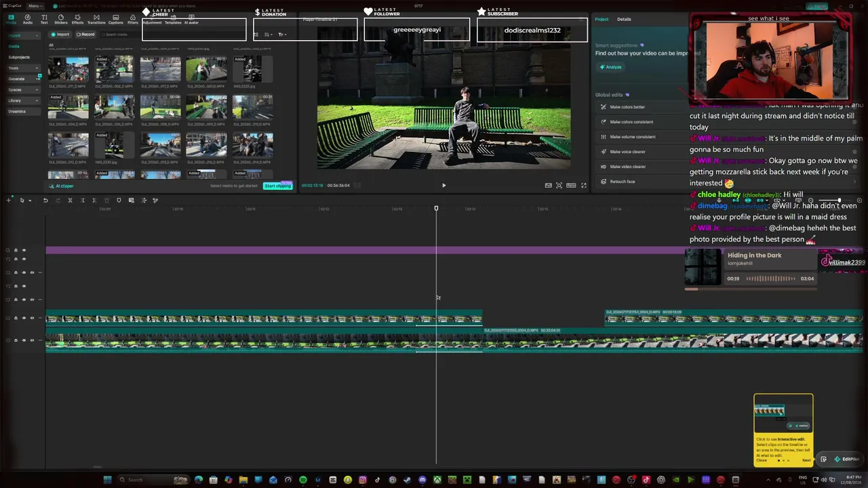The width and height of the screenshot is (868, 488).
Task: Launch Microsoft Edge from the taskbar
Action: pyautogui.click(x=199, y=480)
